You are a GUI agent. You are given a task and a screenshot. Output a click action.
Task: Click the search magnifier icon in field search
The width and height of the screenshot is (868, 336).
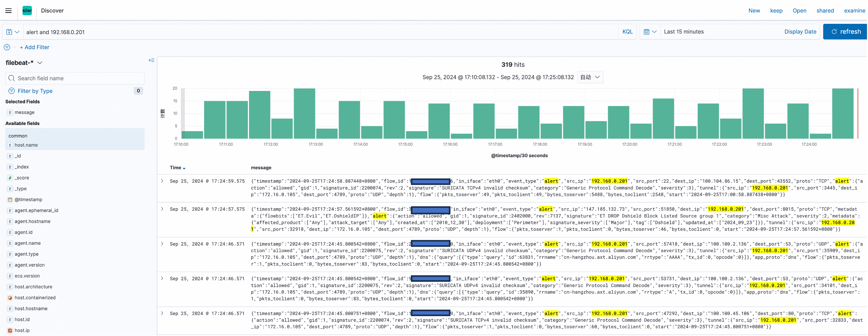click(x=11, y=78)
